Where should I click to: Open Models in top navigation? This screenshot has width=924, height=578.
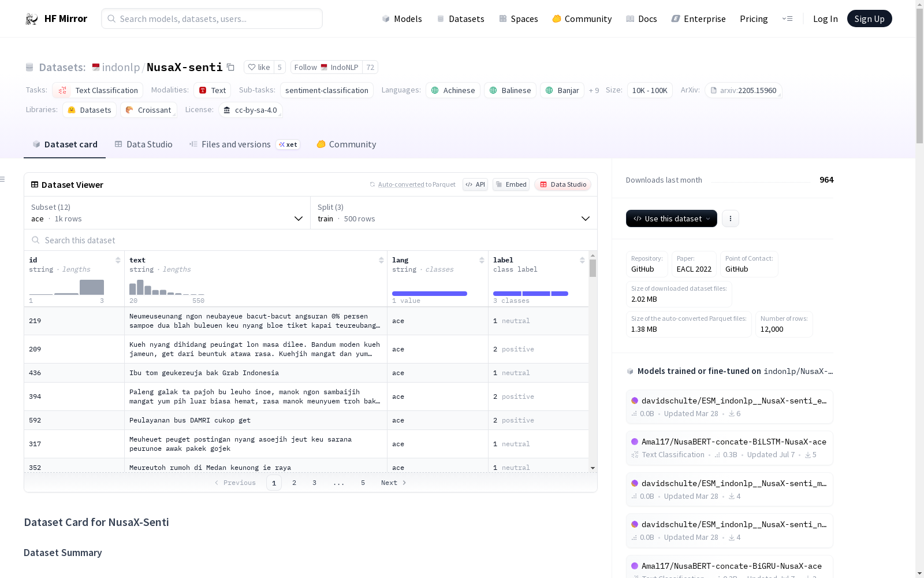point(402,18)
